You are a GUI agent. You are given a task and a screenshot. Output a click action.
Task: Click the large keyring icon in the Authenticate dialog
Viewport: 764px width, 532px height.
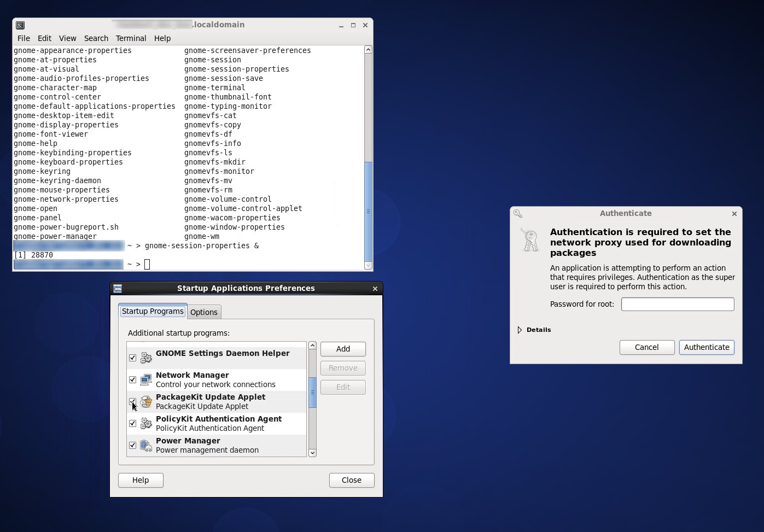[x=530, y=239]
